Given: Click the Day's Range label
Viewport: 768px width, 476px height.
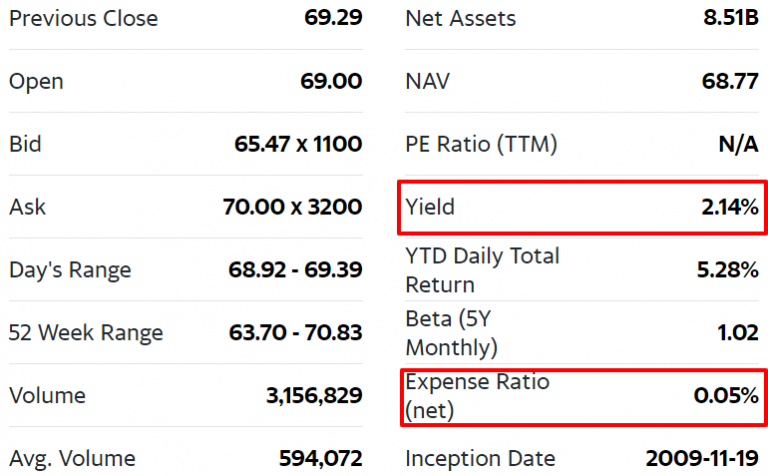Looking at the screenshot, I should (x=70, y=270).
